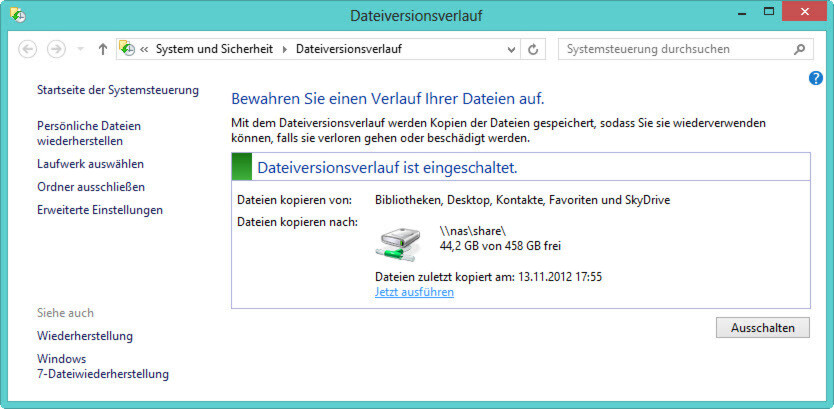Open Wiederherstellung under Siehe auch
This screenshot has width=834, height=409.
pos(85,336)
